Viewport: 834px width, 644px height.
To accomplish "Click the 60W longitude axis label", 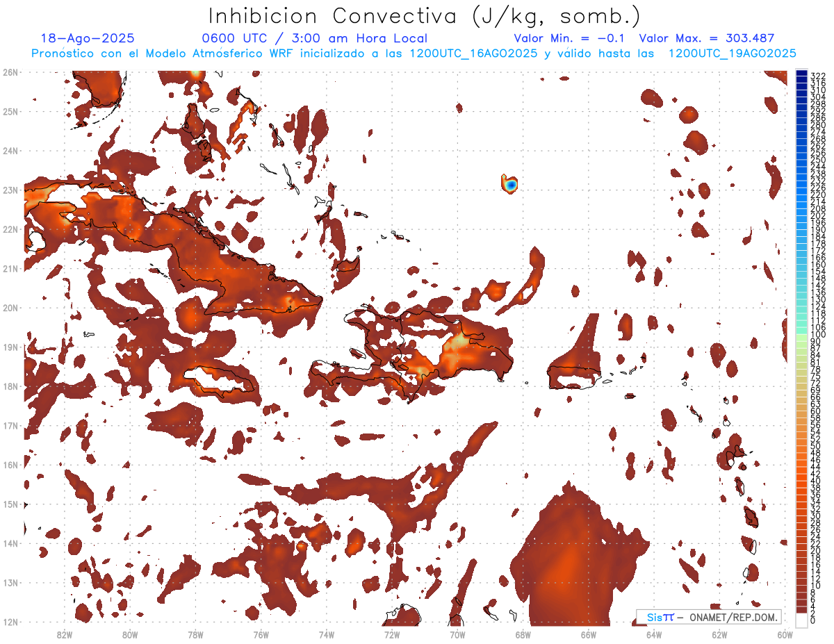I will pyautogui.click(x=785, y=634).
